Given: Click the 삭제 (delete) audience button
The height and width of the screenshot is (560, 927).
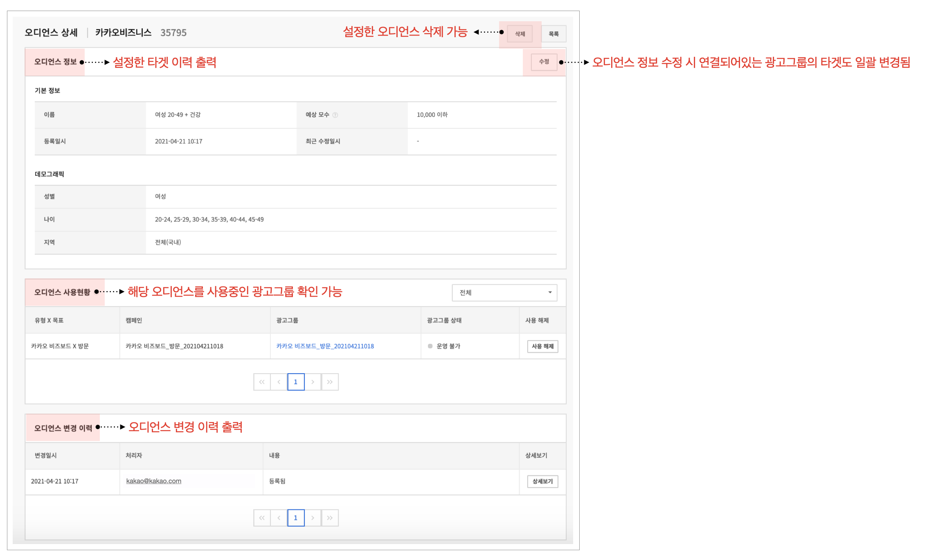Looking at the screenshot, I should tap(520, 34).
